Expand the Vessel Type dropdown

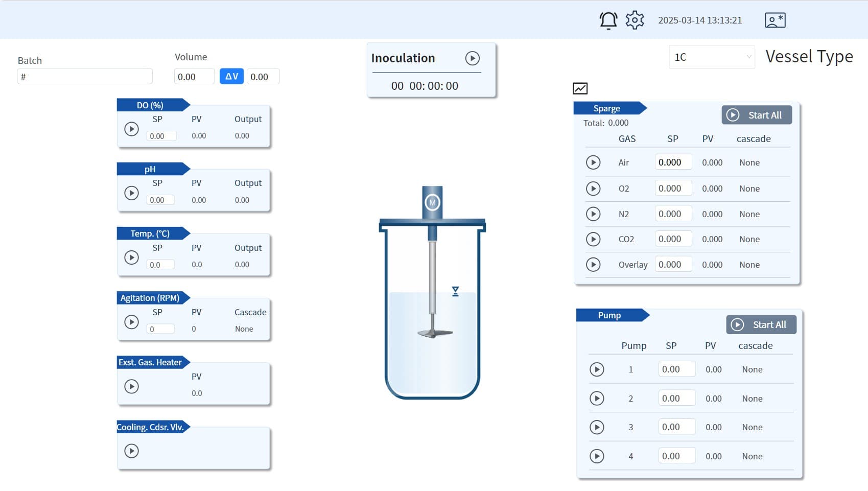click(x=711, y=57)
